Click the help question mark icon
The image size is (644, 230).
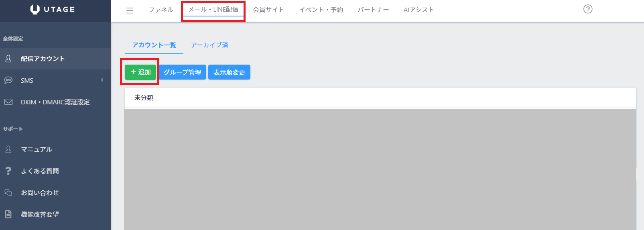click(x=587, y=9)
